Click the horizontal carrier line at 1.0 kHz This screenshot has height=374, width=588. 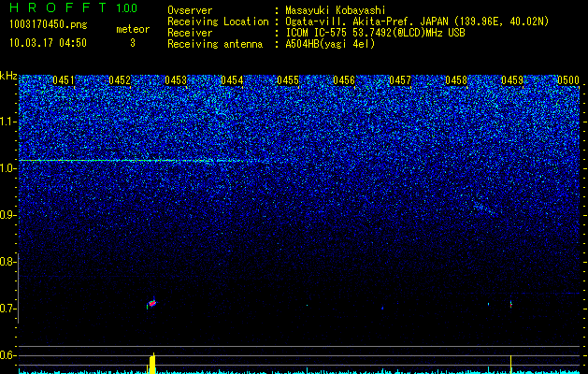pos(133,161)
